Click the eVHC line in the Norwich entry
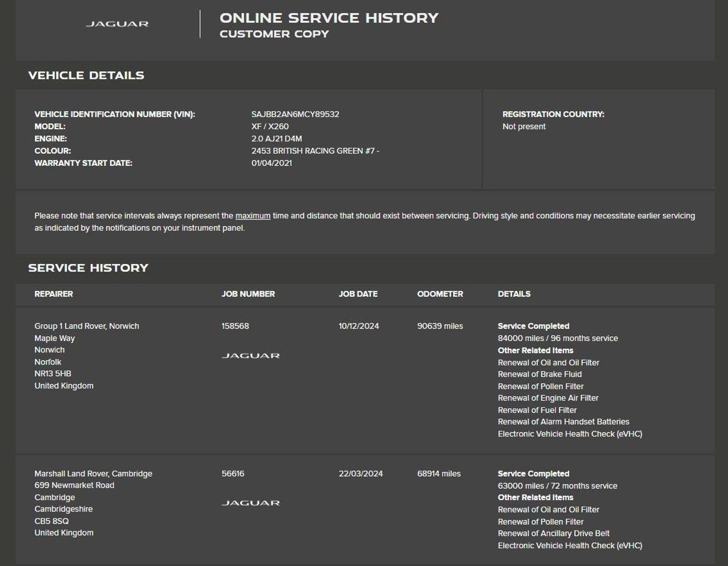The width and height of the screenshot is (728, 566). [570, 434]
